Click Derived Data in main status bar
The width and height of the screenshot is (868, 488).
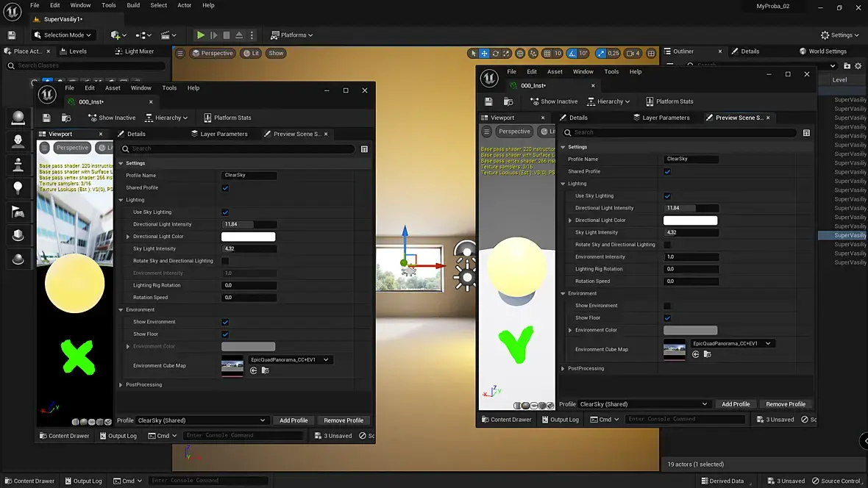tap(722, 481)
